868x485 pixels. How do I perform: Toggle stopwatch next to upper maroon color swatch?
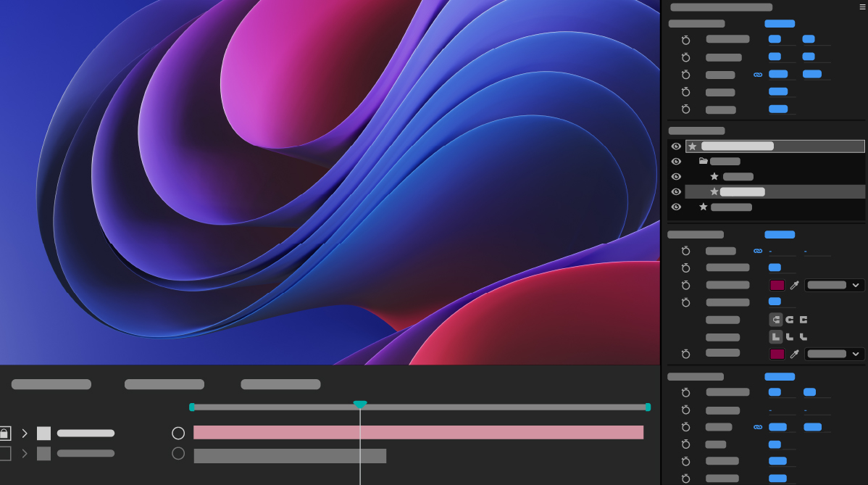[685, 285]
